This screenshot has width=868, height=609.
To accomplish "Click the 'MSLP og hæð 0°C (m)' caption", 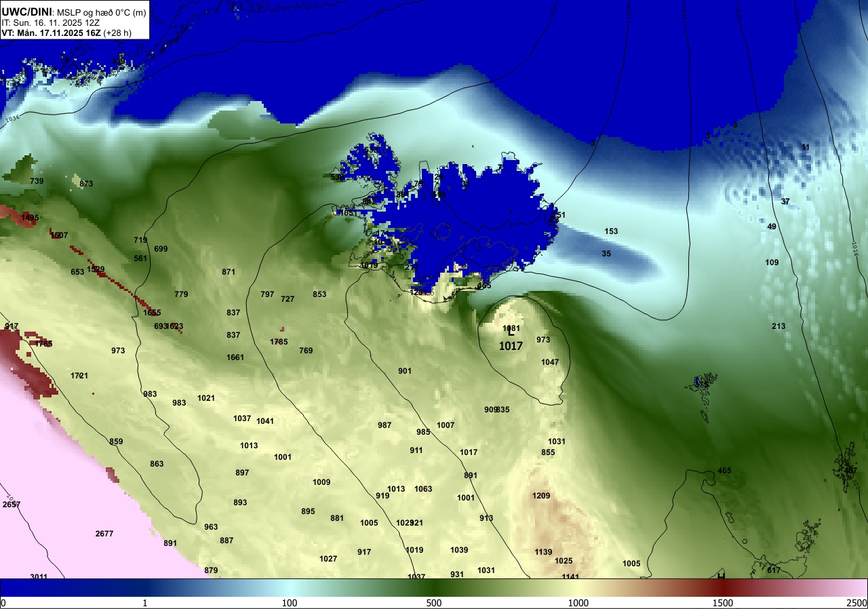I will click(x=102, y=12).
